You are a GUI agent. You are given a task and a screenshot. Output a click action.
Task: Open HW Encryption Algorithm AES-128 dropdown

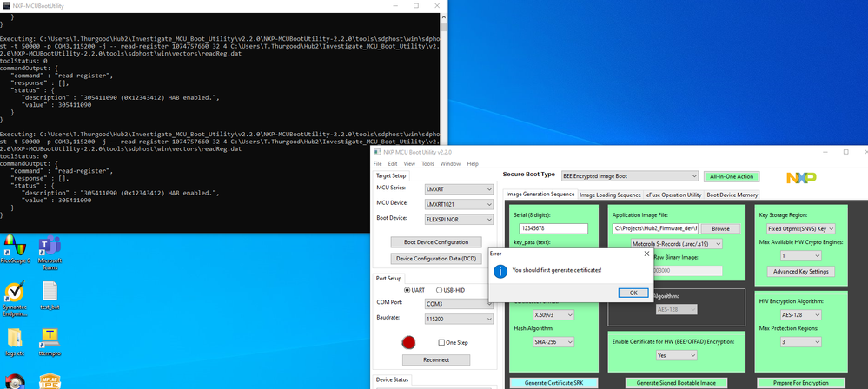(800, 315)
